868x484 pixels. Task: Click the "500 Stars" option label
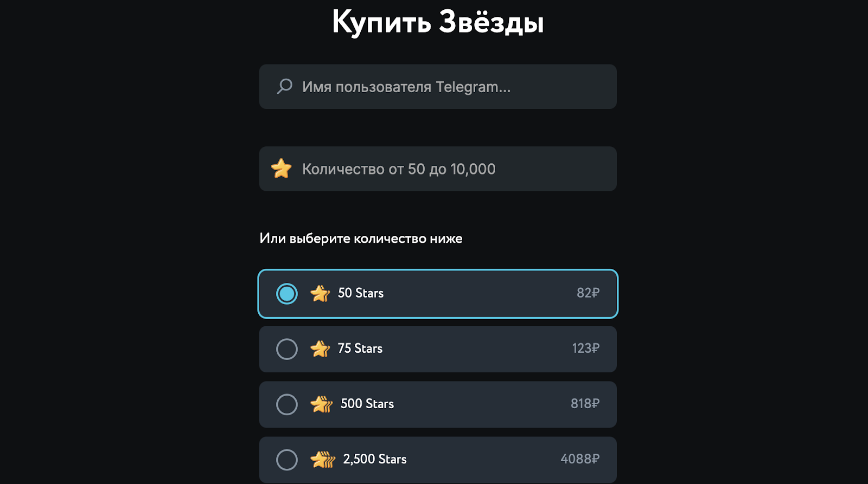point(367,404)
